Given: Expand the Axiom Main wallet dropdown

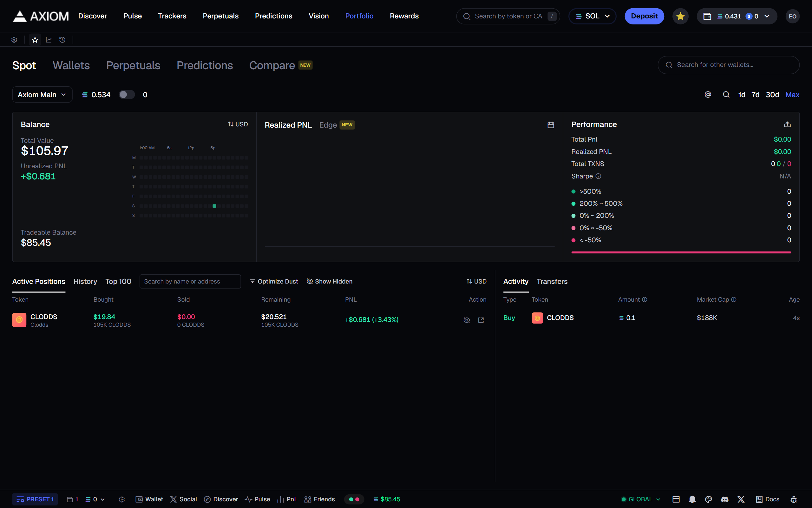Looking at the screenshot, I should (42, 95).
